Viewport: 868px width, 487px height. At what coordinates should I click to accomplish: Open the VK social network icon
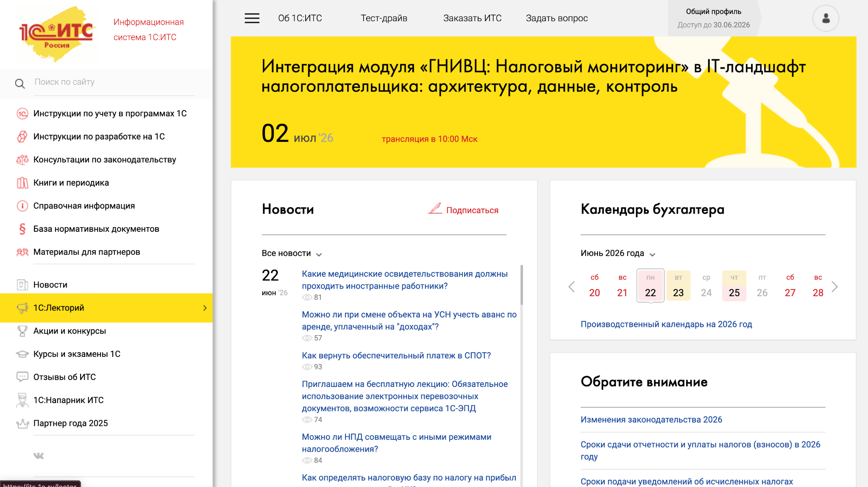[39, 456]
